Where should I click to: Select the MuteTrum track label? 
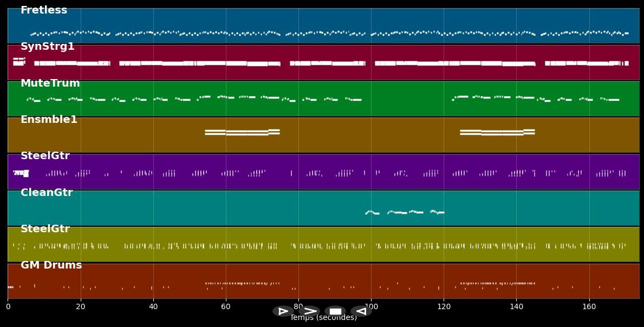coord(50,83)
